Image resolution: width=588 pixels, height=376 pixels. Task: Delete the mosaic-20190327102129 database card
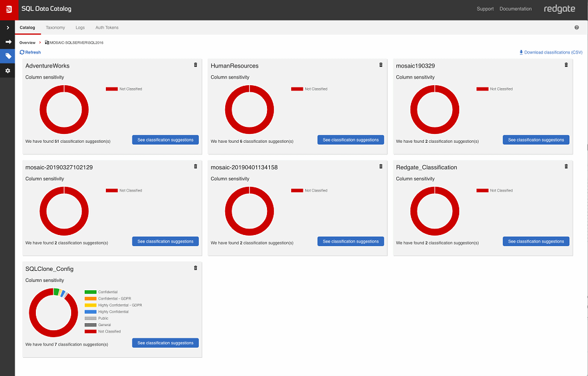[x=195, y=166]
